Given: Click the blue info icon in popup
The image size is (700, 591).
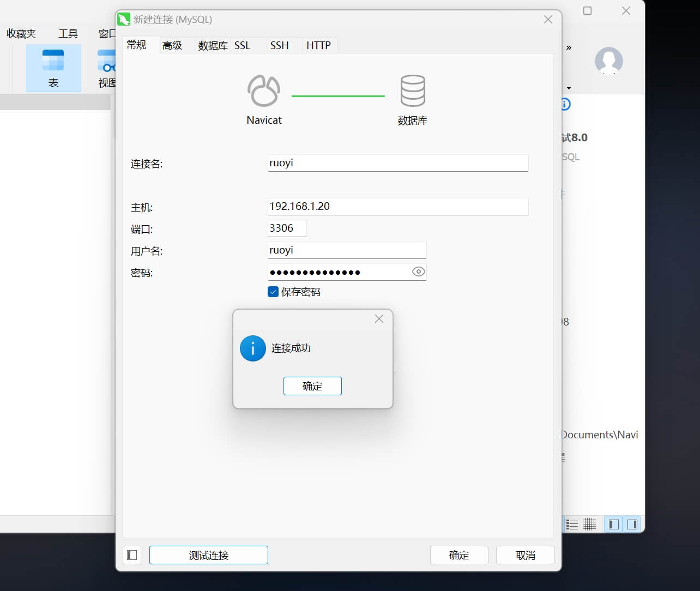Looking at the screenshot, I should click(x=253, y=348).
